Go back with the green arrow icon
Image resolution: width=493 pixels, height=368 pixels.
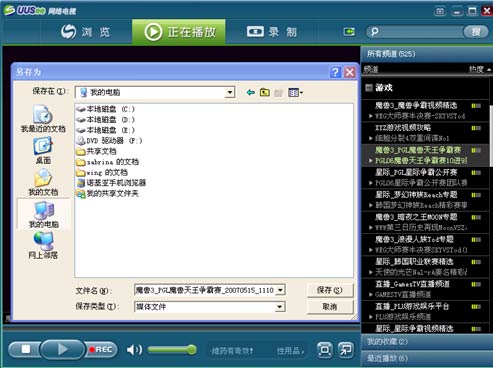[x=251, y=92]
